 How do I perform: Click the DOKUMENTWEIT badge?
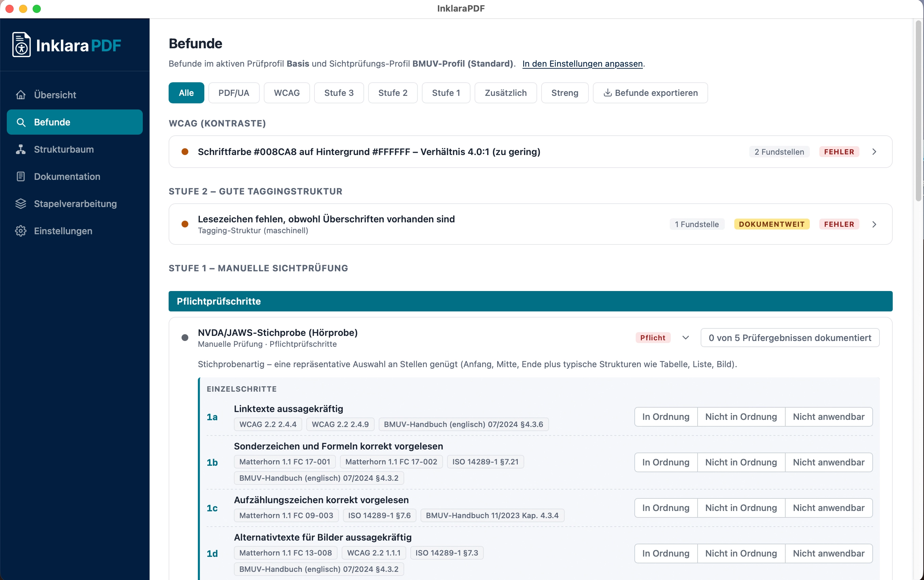[x=772, y=224]
